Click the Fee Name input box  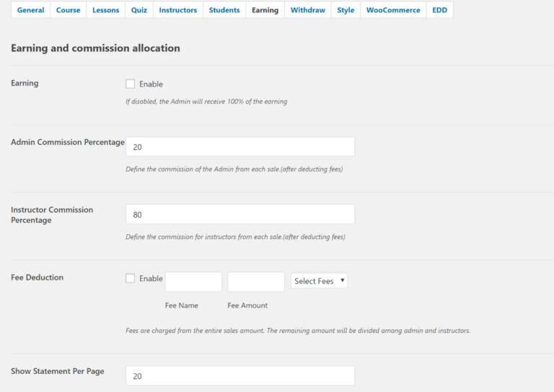(x=193, y=282)
